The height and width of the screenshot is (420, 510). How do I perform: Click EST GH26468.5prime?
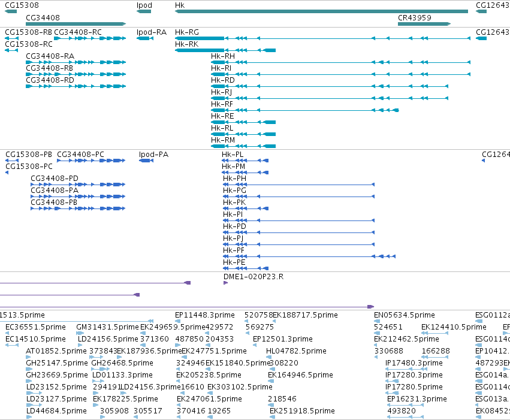[x=101, y=369]
